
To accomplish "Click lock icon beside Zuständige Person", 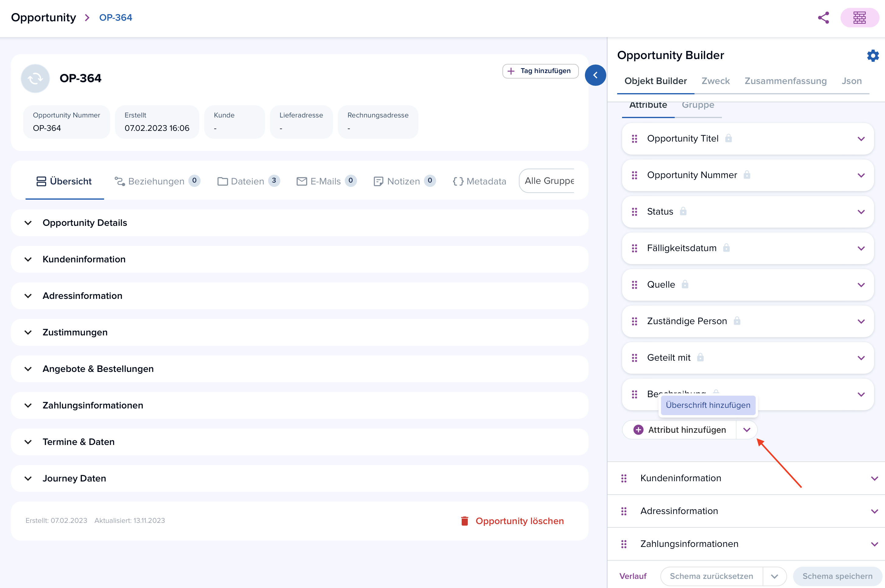I will click(737, 321).
